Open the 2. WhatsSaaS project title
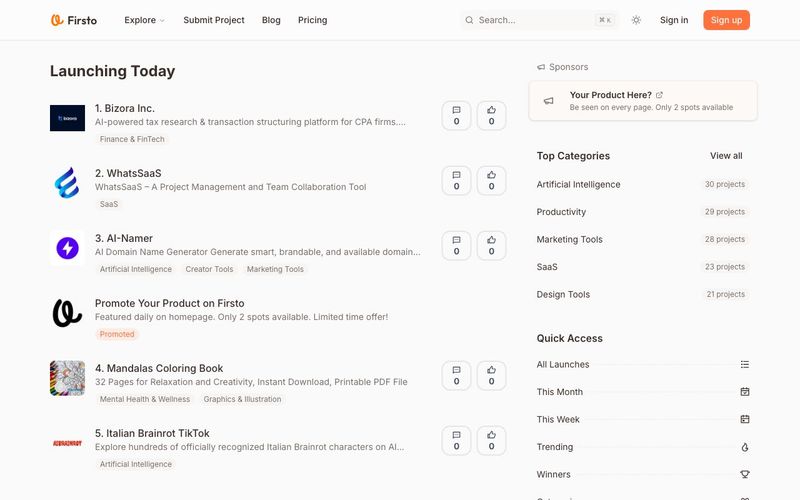Screen dimensions: 800x500 (x=128, y=173)
